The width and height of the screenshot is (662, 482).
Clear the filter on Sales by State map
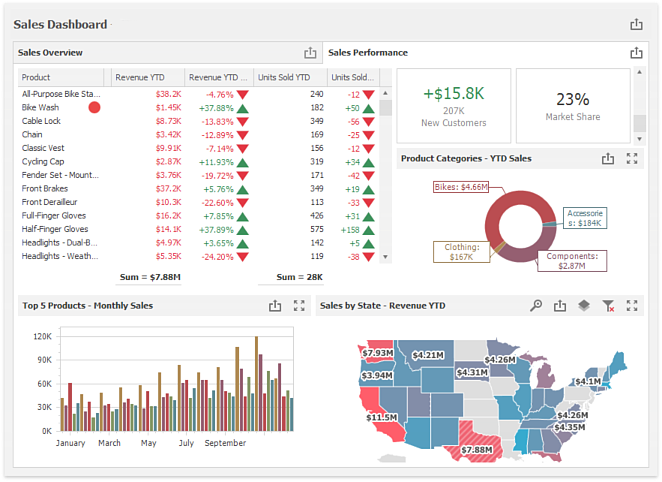[x=608, y=306]
